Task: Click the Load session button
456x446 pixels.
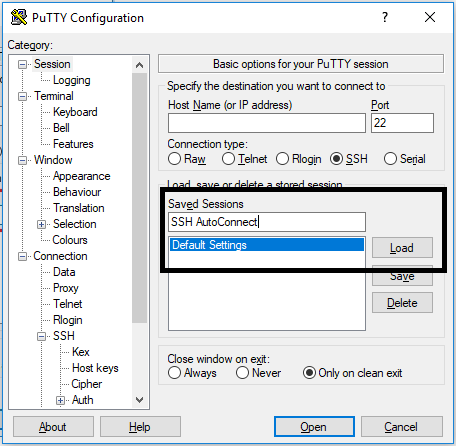Action: click(x=402, y=248)
